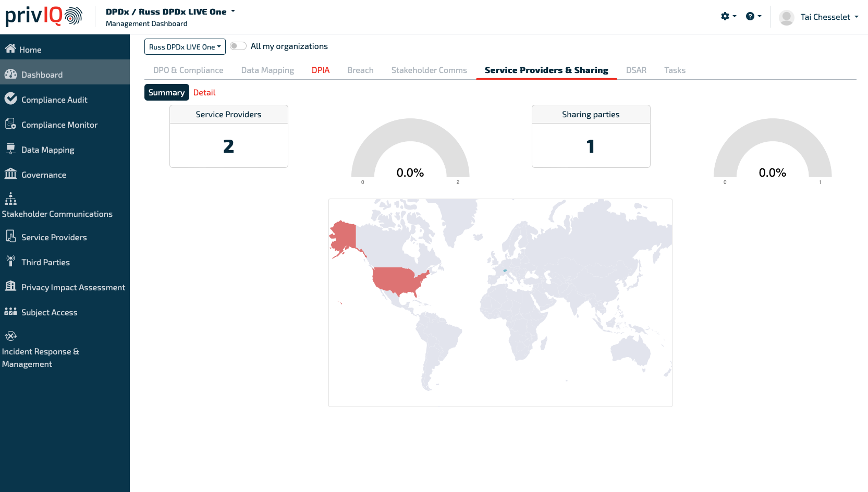868x492 pixels.
Task: Open Stakeholder Communications hierarchy icon
Action: point(10,199)
